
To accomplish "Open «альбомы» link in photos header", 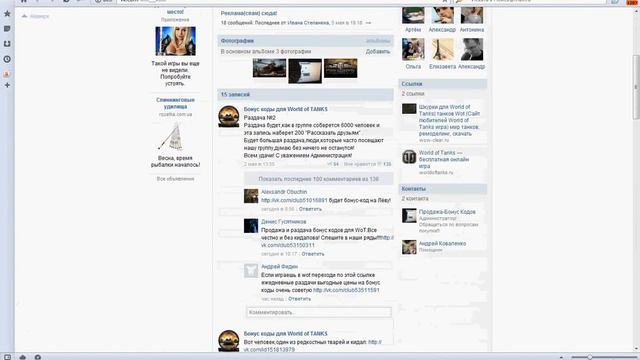I will [x=378, y=41].
